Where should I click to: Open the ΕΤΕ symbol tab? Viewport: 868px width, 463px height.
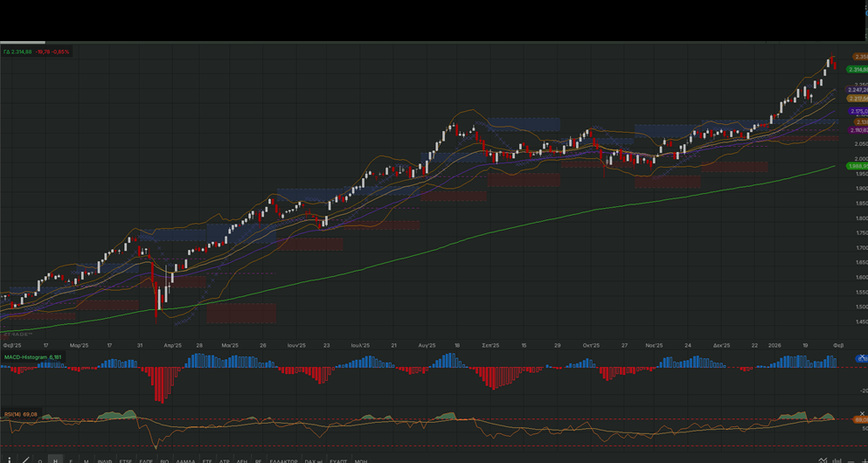(207, 460)
